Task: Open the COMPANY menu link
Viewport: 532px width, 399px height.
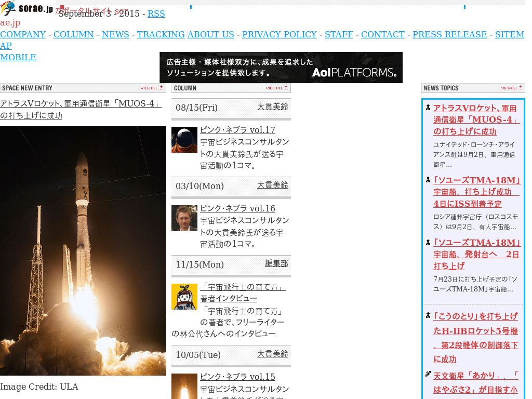Action: 23,34
